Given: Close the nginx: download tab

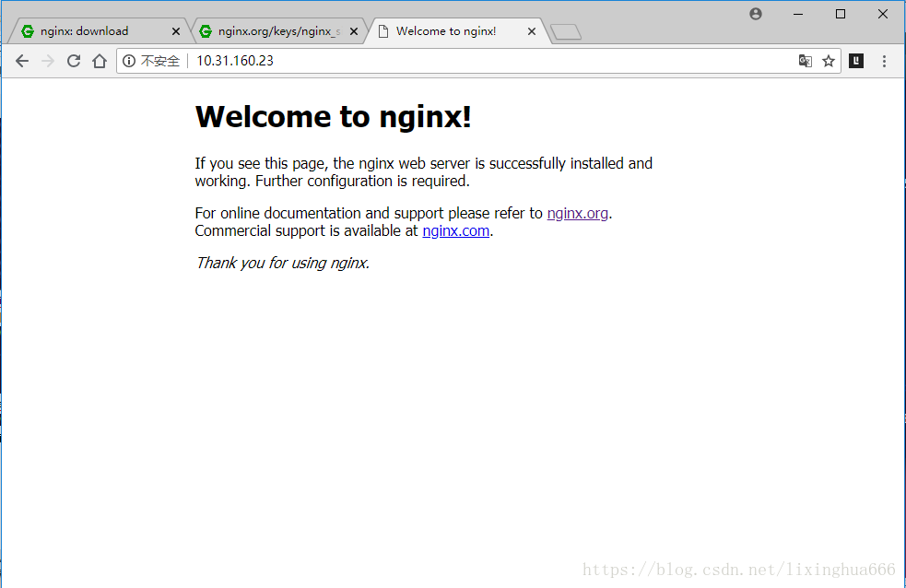Looking at the screenshot, I should pos(176,31).
